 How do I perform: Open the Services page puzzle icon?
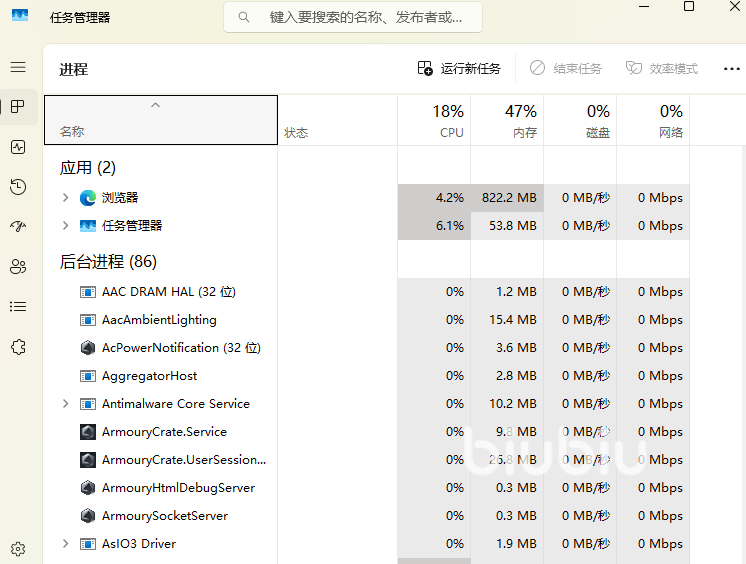18,347
